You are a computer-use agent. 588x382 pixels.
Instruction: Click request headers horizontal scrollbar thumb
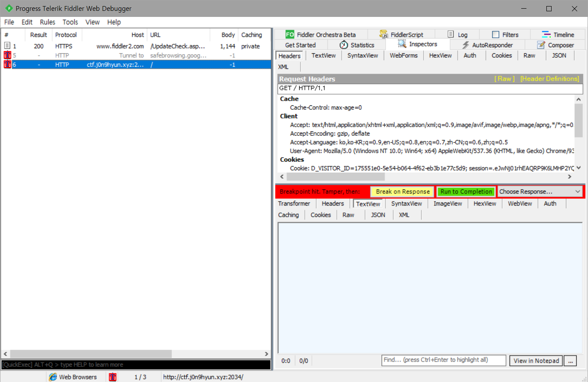click(335, 176)
